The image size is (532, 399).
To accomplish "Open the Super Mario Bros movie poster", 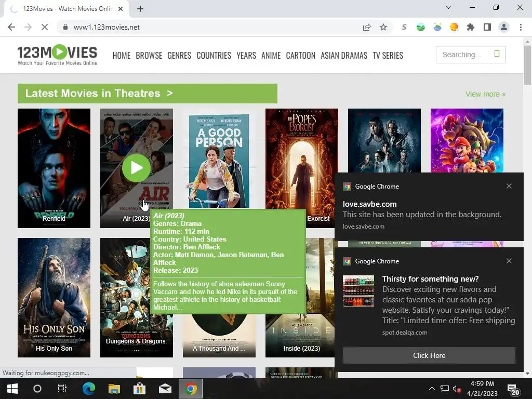I will [x=467, y=140].
